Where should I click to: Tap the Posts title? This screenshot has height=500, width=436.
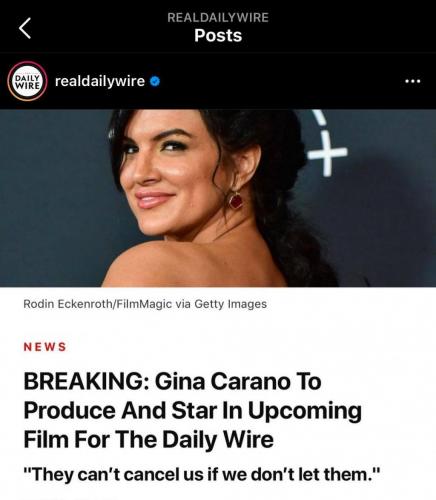[x=218, y=35]
